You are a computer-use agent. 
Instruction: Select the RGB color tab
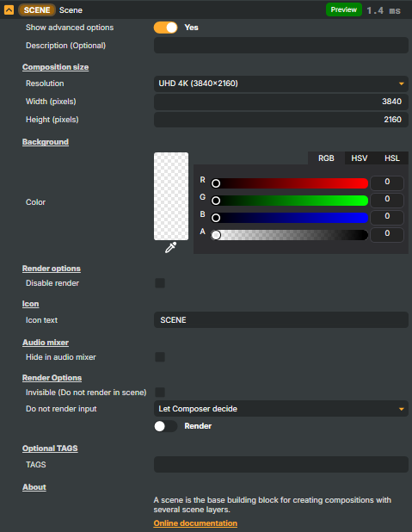point(326,158)
